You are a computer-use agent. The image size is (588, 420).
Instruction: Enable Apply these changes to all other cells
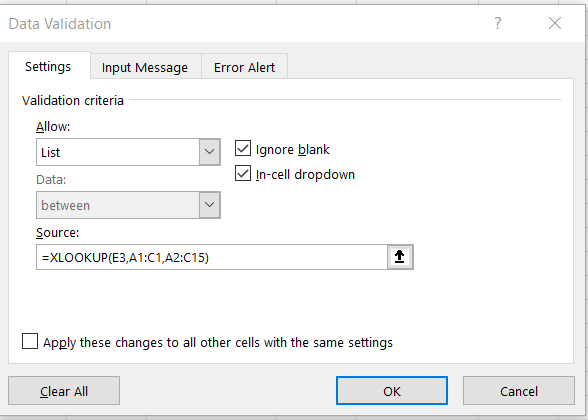pos(30,341)
